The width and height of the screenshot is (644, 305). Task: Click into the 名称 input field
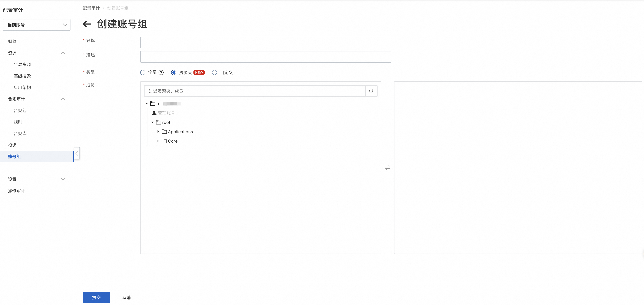pyautogui.click(x=266, y=42)
